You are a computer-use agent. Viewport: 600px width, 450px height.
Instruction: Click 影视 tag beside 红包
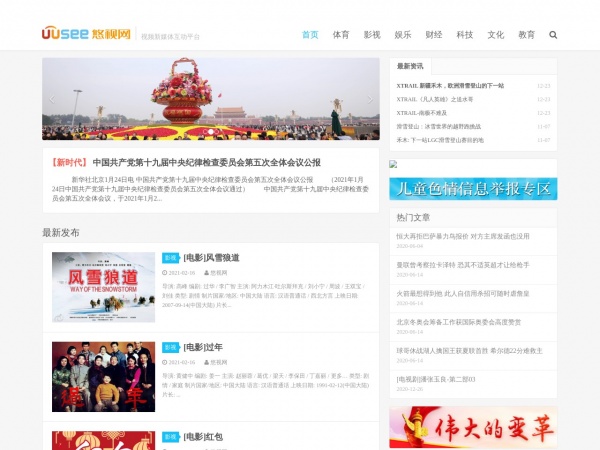pyautogui.click(x=171, y=437)
